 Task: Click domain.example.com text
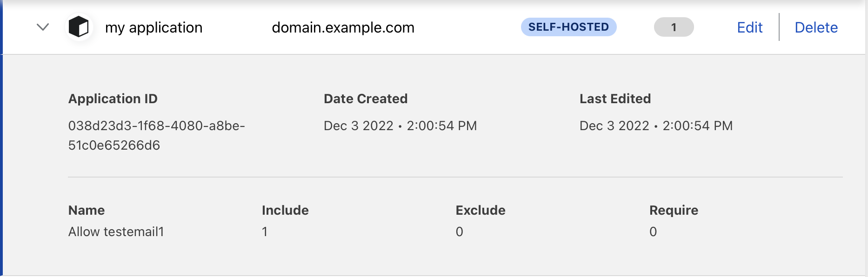pos(343,27)
